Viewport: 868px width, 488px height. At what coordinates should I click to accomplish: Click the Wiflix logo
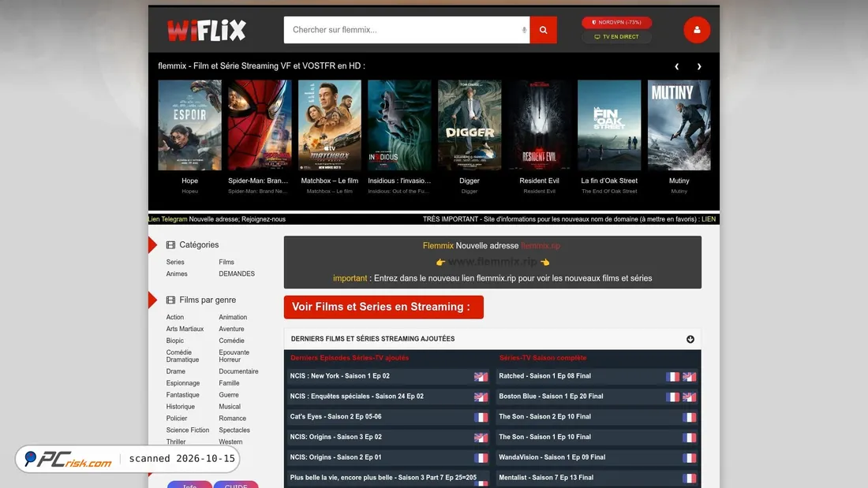pyautogui.click(x=207, y=31)
